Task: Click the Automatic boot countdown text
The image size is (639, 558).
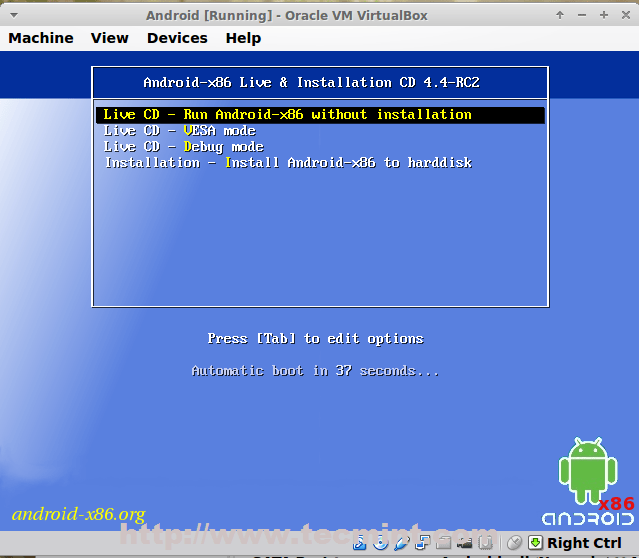Action: click(x=315, y=371)
